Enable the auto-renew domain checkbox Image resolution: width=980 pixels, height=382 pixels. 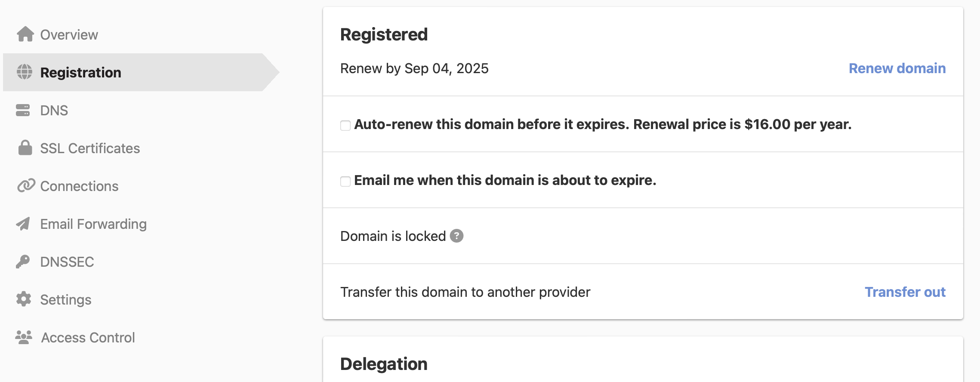[x=345, y=125]
